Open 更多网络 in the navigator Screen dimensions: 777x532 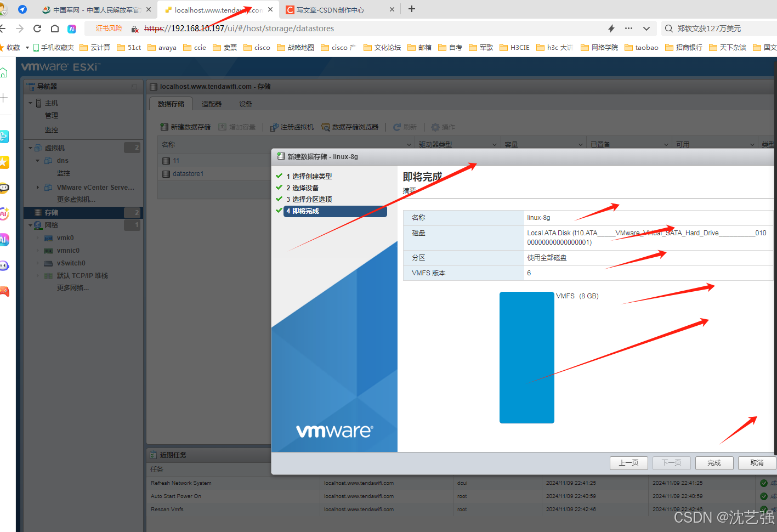[73, 288]
